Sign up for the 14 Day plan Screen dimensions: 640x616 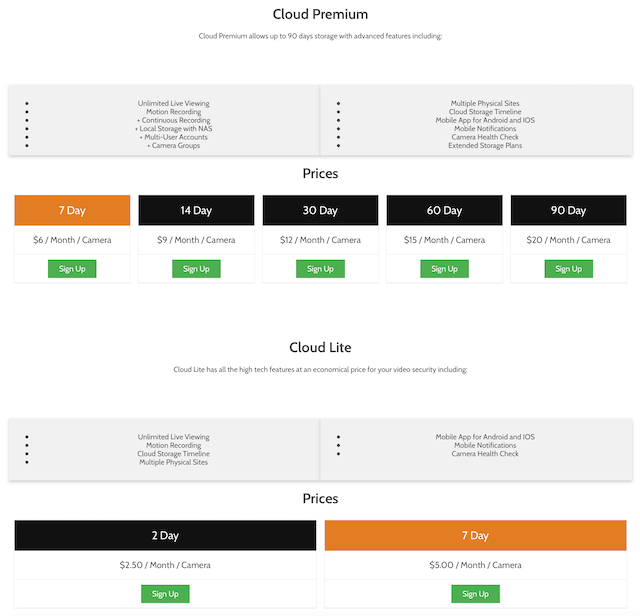pos(196,269)
